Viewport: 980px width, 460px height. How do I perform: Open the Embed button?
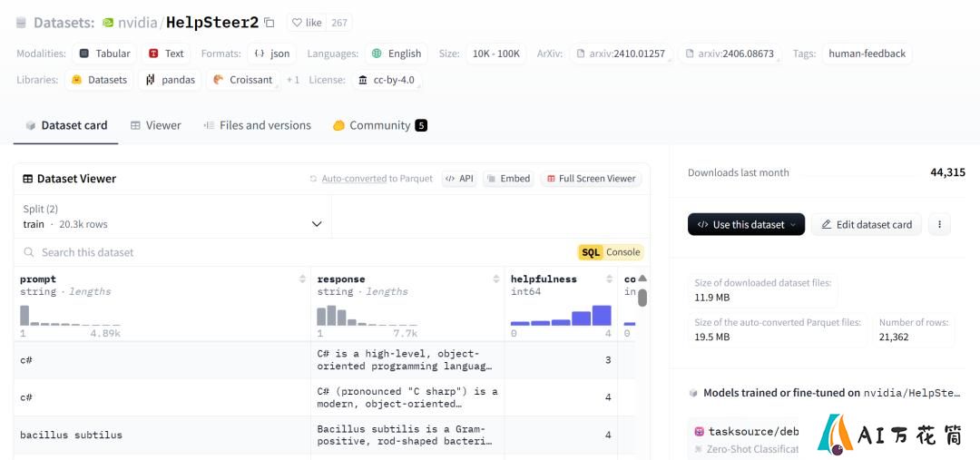[x=509, y=179]
